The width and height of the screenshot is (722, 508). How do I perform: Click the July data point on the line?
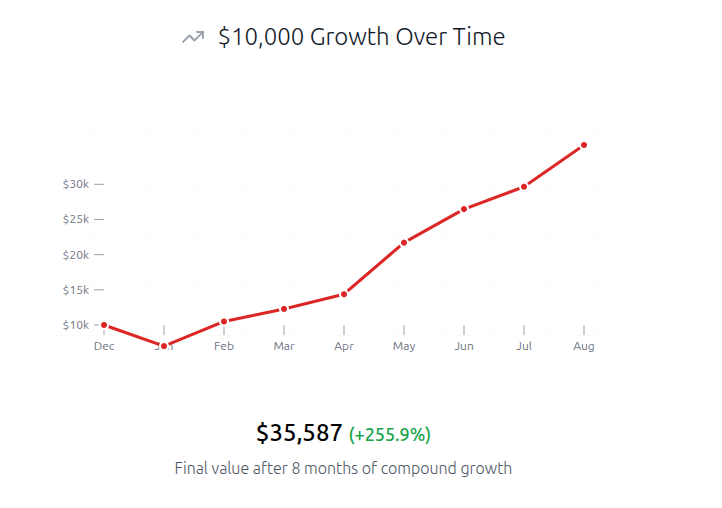pyautogui.click(x=524, y=187)
